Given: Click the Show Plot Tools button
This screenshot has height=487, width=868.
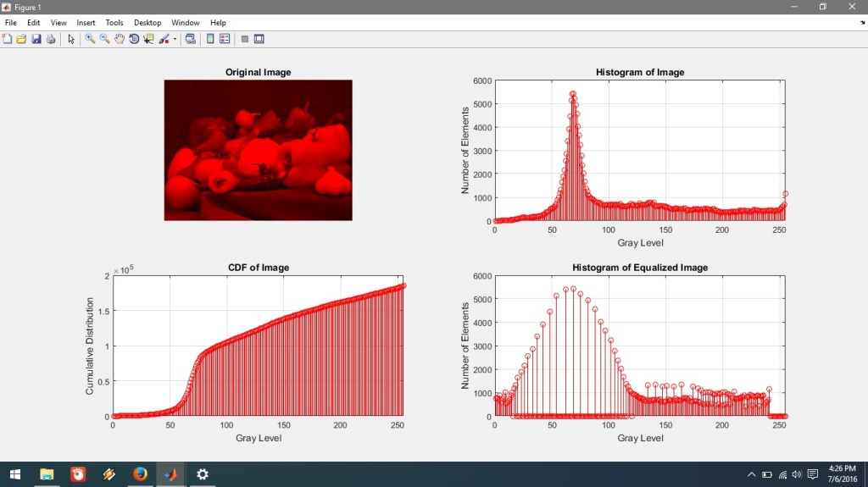Looking at the screenshot, I should pos(259,39).
